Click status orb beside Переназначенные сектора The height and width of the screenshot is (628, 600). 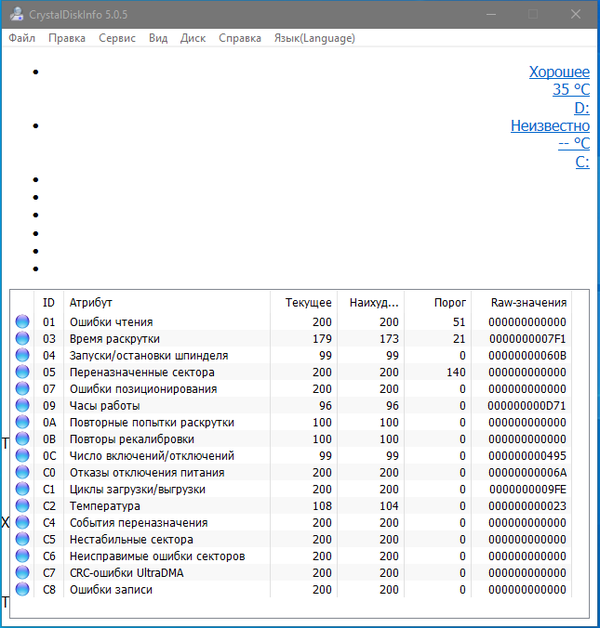[x=23, y=372]
